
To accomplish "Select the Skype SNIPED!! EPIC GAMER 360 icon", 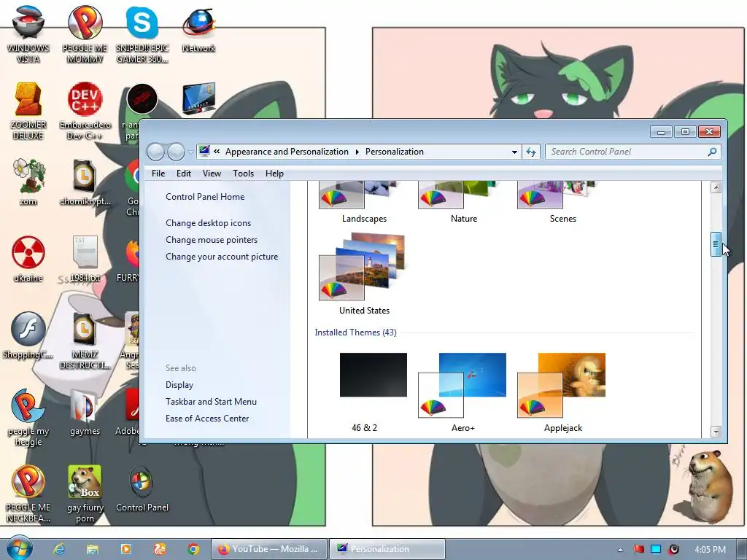I will (x=142, y=34).
